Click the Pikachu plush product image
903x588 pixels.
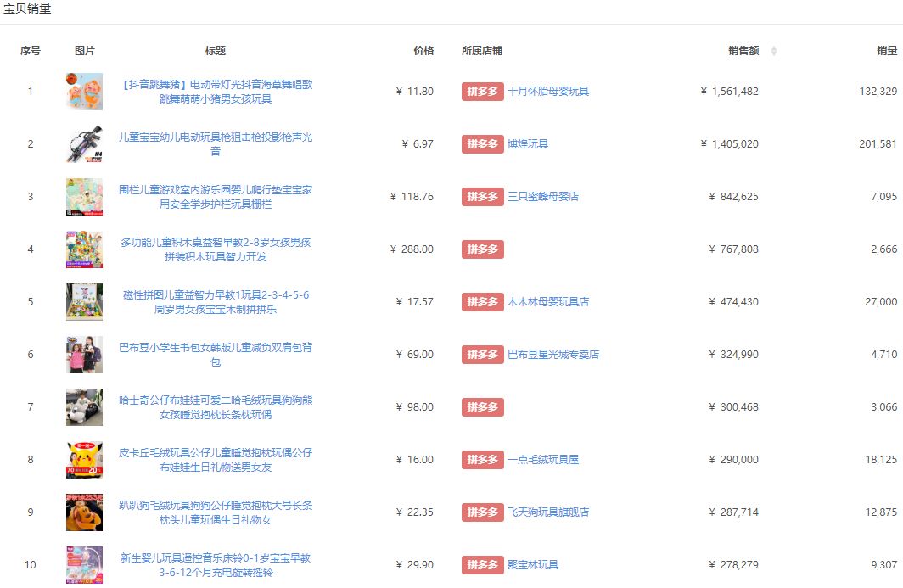(83, 459)
